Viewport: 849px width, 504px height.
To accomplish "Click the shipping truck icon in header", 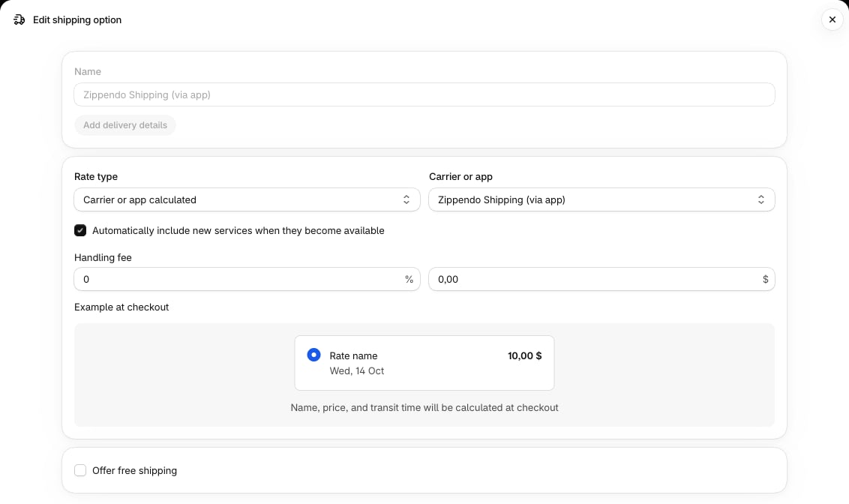I will coord(19,20).
